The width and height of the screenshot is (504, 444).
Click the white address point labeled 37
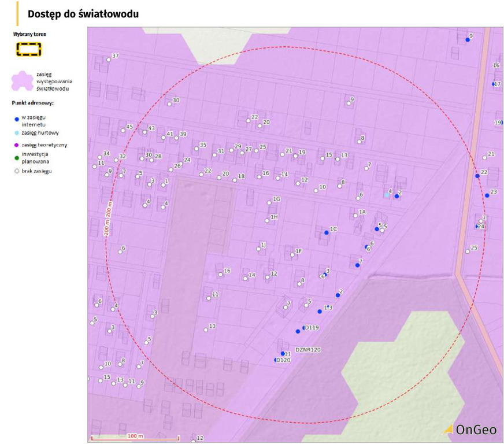(109, 60)
